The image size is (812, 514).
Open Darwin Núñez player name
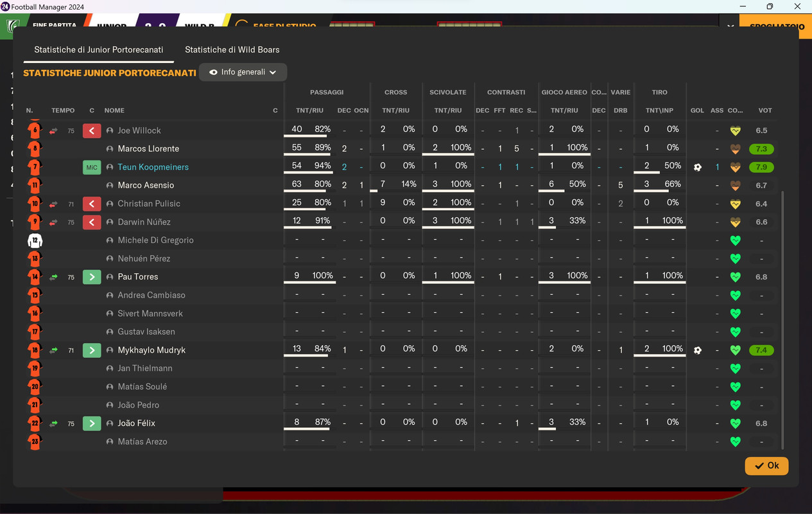(x=144, y=222)
